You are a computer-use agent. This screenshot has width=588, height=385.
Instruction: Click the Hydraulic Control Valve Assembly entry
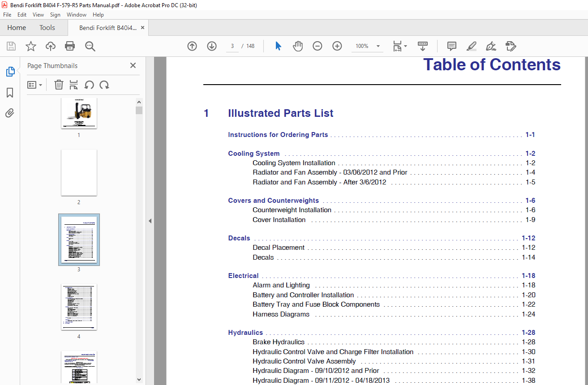[304, 361]
